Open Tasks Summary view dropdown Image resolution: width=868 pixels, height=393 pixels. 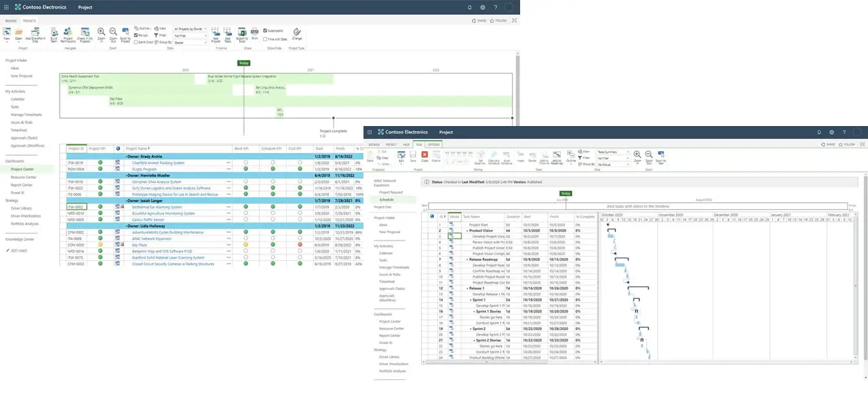(612, 152)
